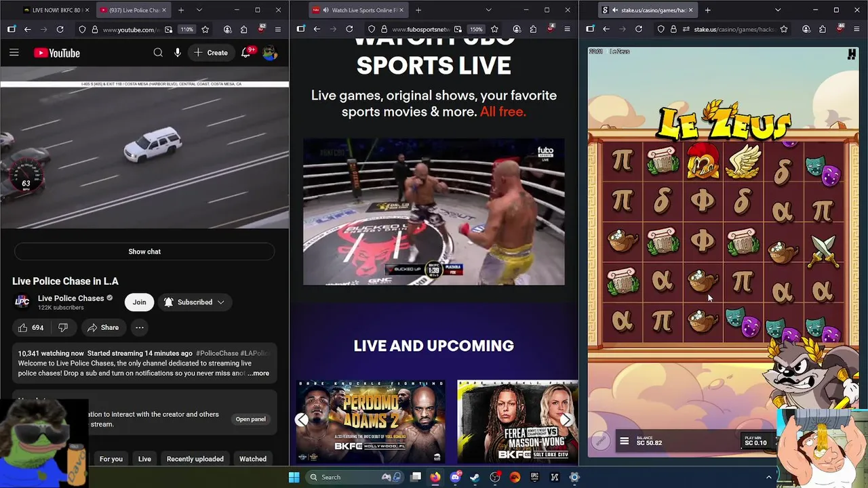
Task: Reload the YouTube page
Action: click(x=60, y=29)
